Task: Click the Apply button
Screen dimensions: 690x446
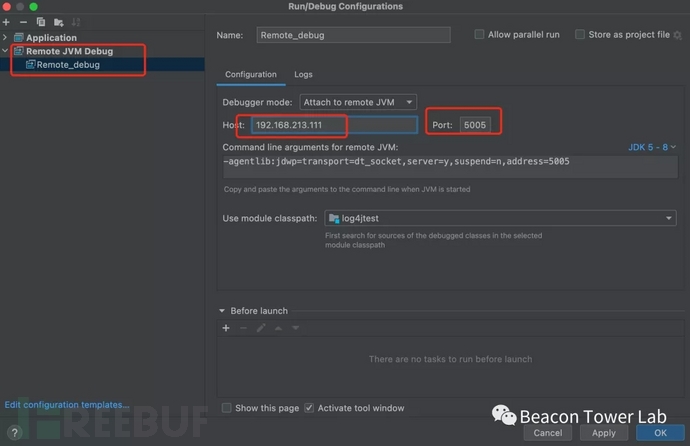Action: tap(604, 433)
